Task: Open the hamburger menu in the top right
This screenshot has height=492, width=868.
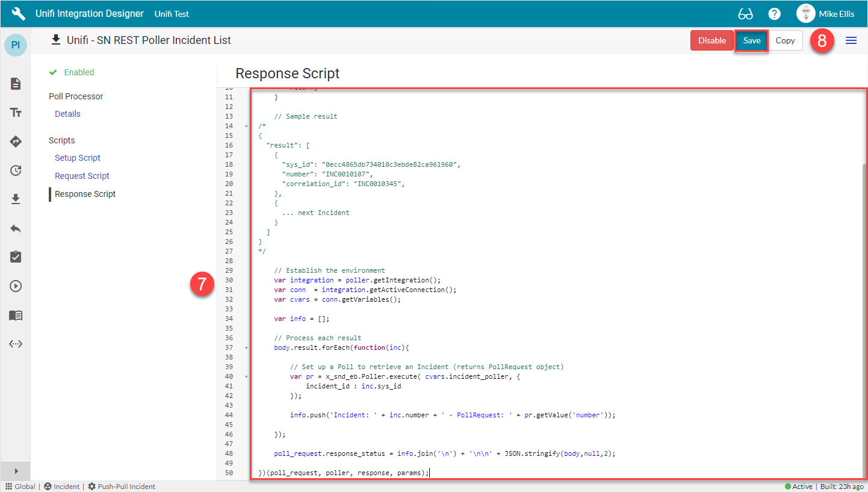Action: click(851, 40)
